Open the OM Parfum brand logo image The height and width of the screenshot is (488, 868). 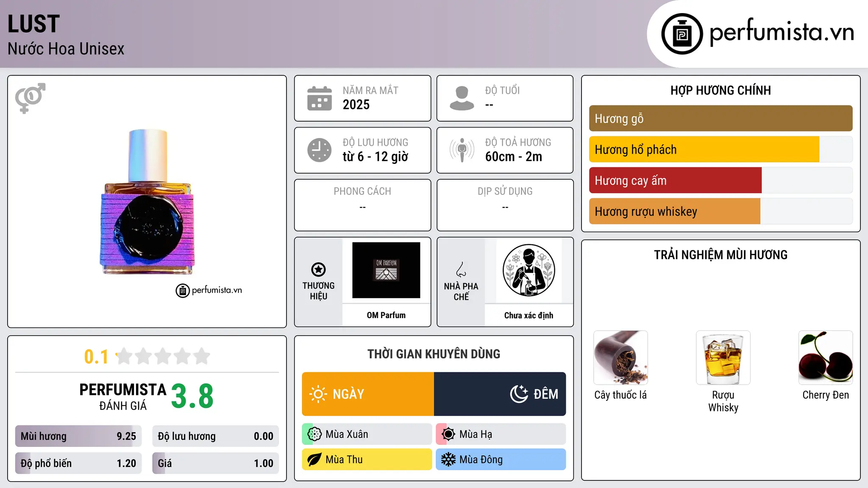point(386,270)
